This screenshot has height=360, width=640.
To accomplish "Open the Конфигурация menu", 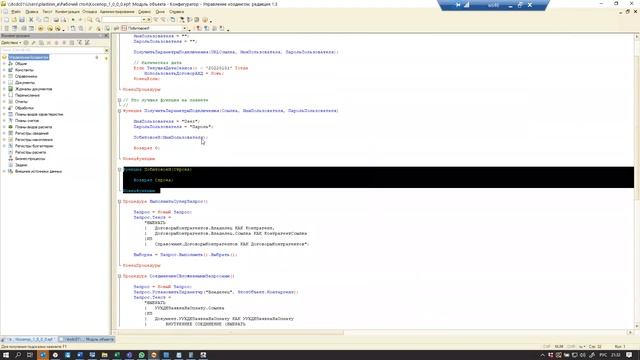I will pos(67,12).
